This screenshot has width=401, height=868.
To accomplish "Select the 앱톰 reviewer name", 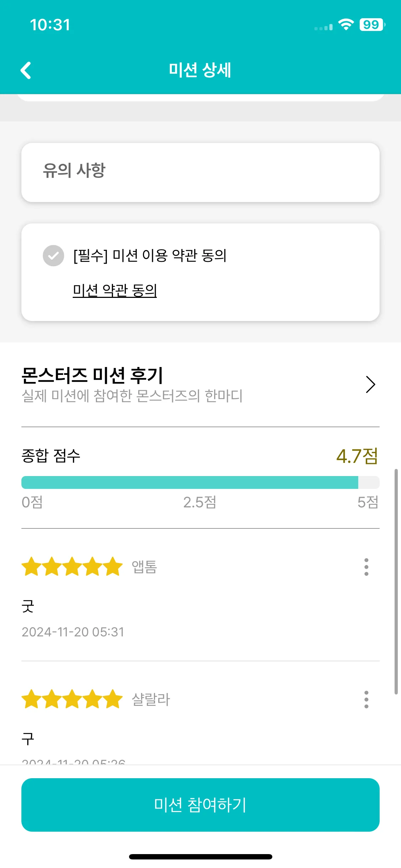I will [144, 567].
